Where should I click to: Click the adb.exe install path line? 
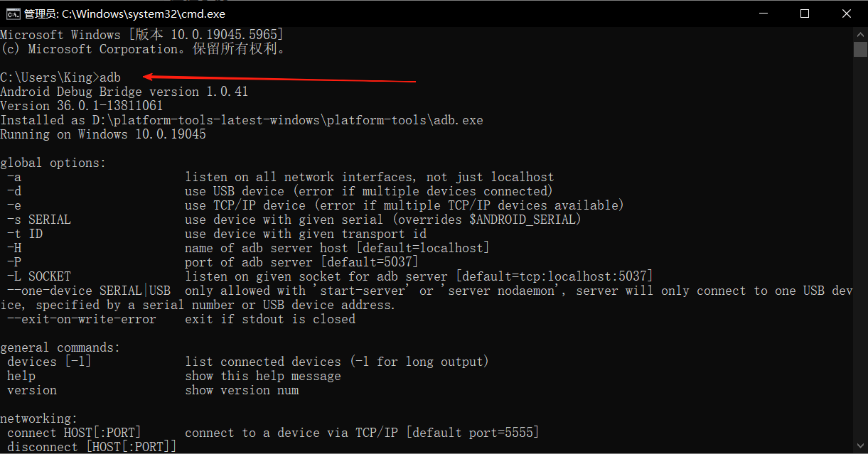242,120
